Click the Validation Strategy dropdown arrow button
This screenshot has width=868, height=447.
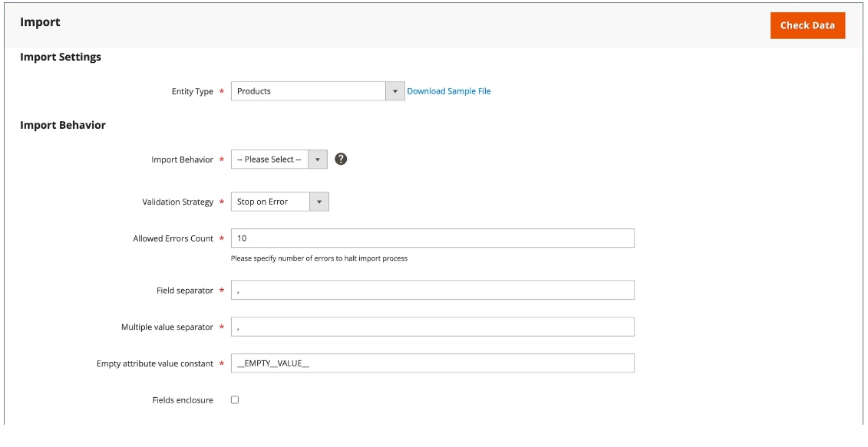coord(319,202)
